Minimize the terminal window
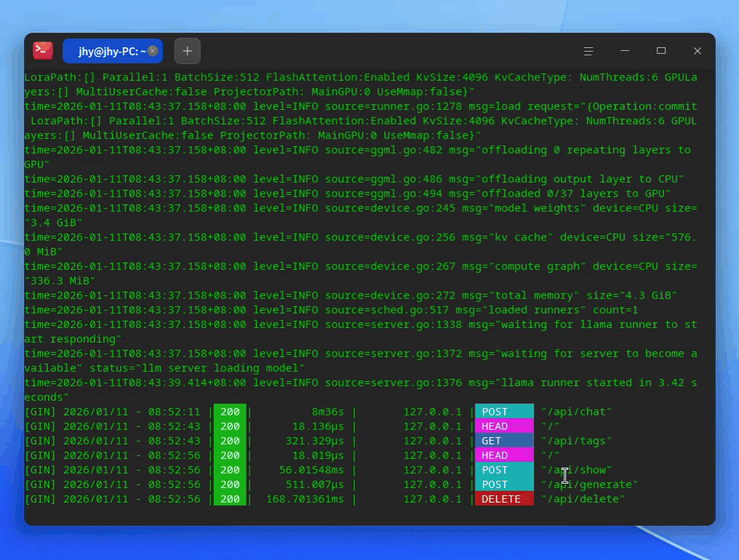Screen dimensions: 739x560 625,51
